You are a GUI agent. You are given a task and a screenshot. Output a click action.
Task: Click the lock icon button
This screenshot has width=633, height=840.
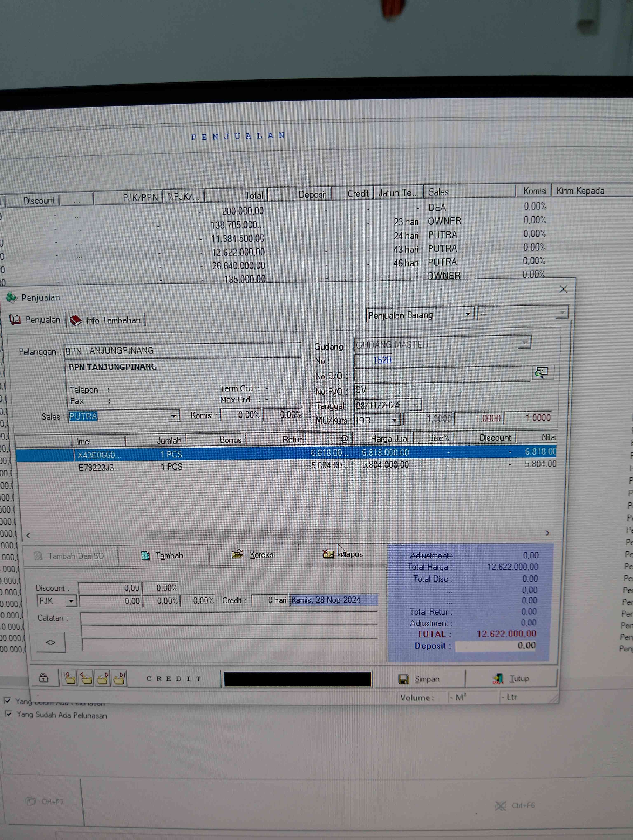click(44, 678)
